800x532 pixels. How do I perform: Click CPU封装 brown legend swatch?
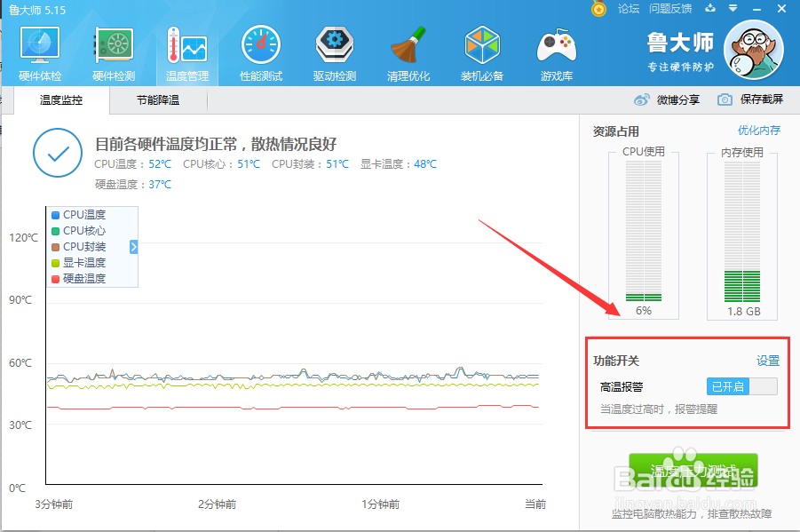click(56, 247)
